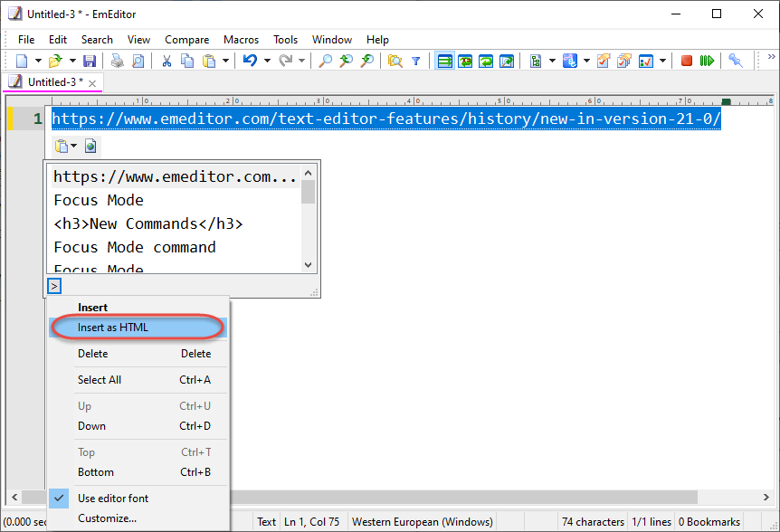Click the Open file folder icon
Image resolution: width=780 pixels, height=532 pixels.
55,61
